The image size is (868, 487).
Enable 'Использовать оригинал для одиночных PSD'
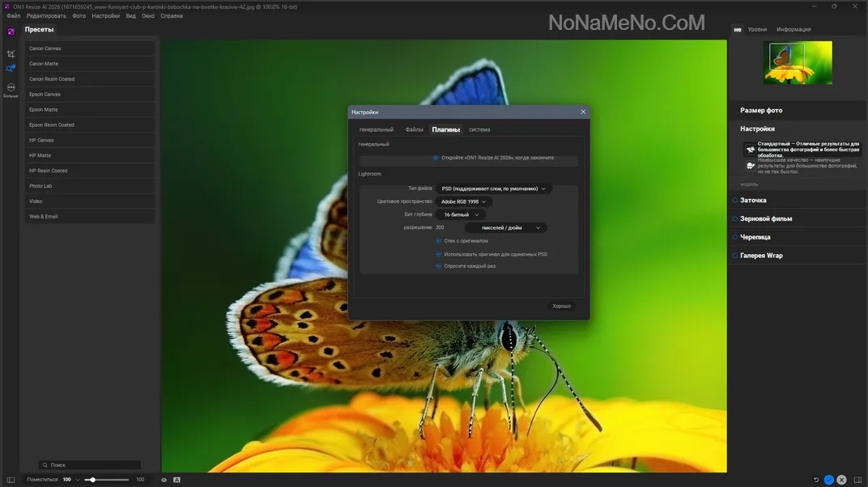[439, 254]
